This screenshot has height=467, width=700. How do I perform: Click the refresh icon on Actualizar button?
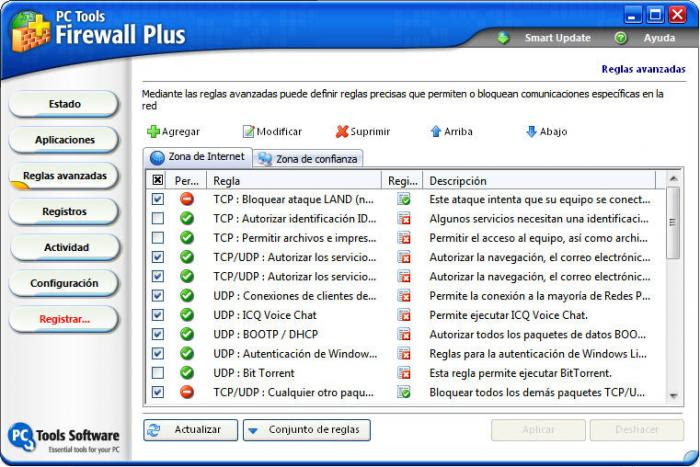pos(154,429)
